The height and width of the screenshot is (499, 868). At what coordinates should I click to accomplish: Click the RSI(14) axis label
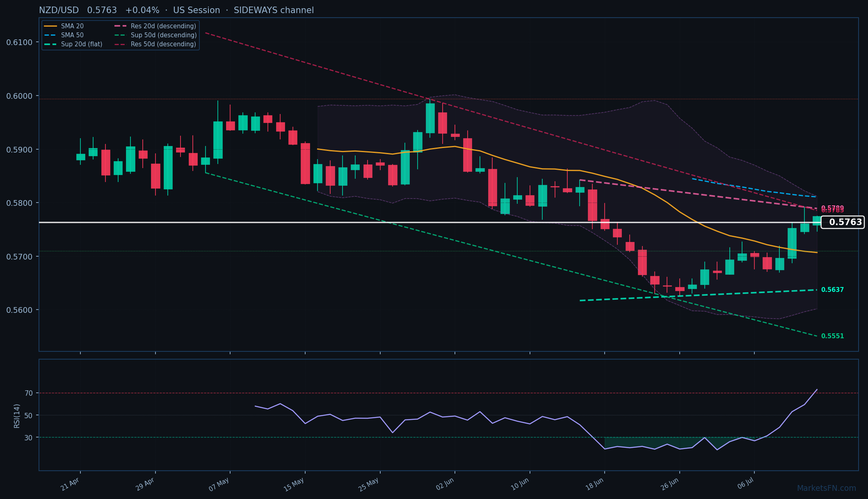coord(17,416)
